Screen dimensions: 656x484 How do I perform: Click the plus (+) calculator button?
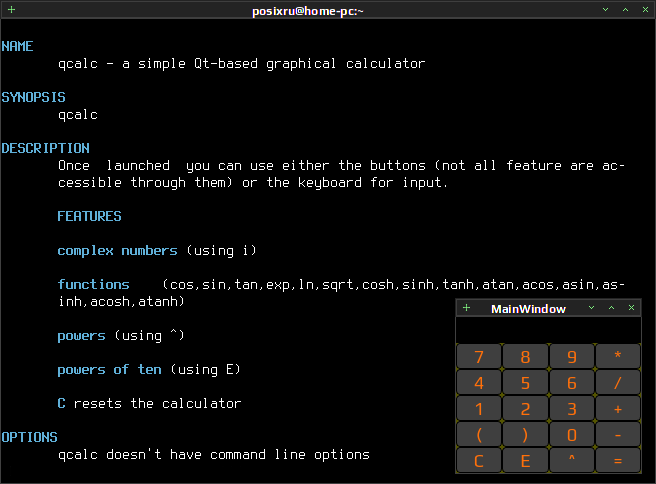pos(618,408)
